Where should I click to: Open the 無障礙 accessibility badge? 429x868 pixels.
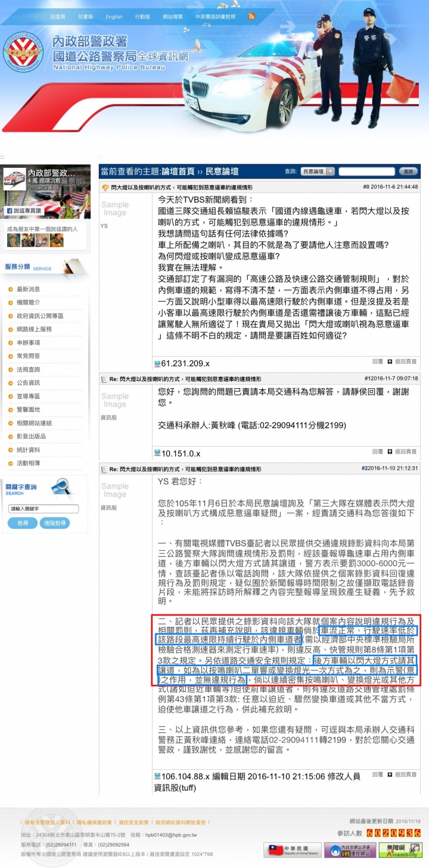(401, 850)
